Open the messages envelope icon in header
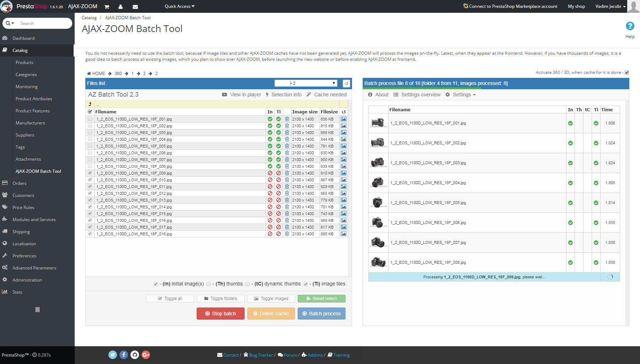 (135, 7)
